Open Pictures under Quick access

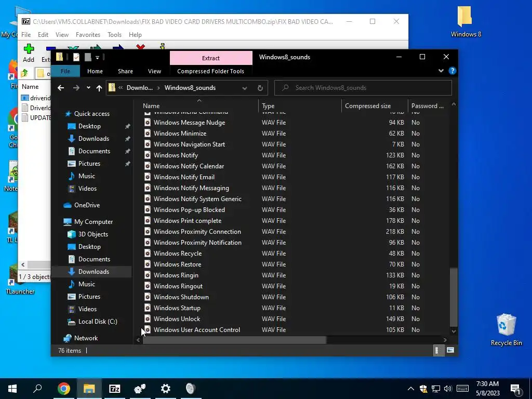(89, 164)
